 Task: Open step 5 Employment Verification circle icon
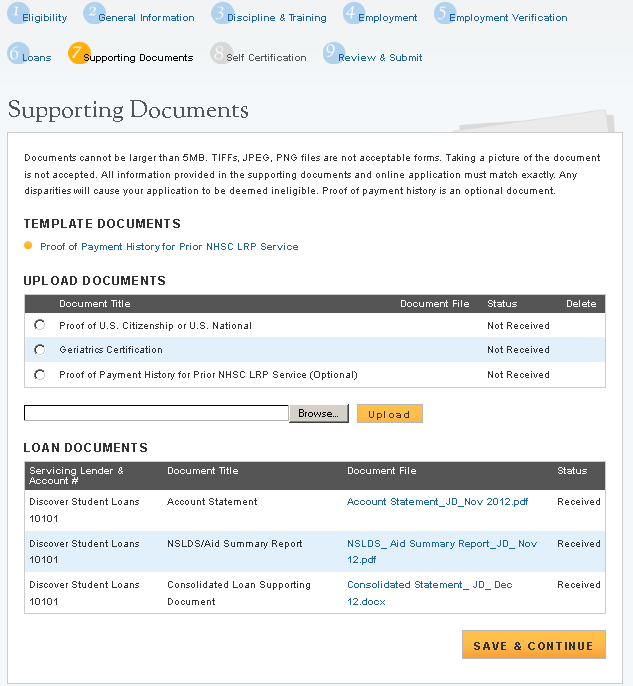click(445, 13)
